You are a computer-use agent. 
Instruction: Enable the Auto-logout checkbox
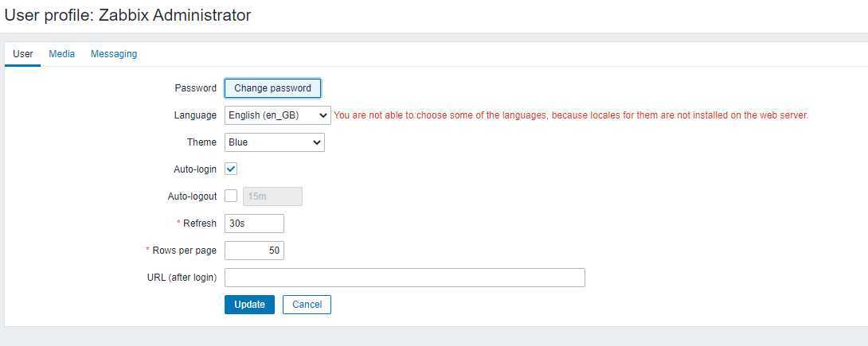point(231,196)
